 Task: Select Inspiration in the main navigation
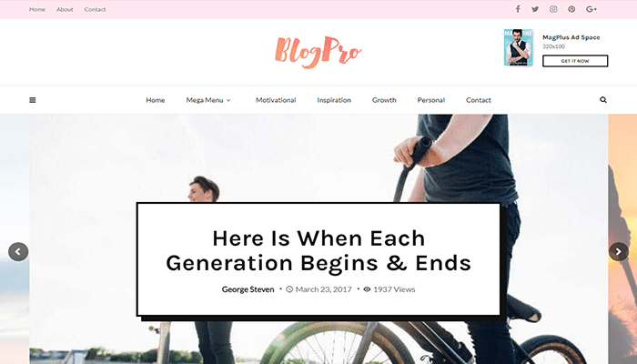coord(334,100)
